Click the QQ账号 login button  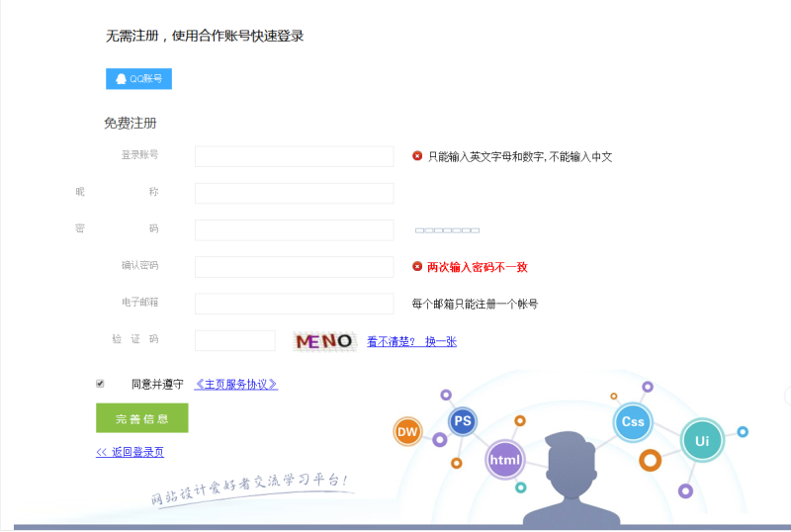point(138,79)
